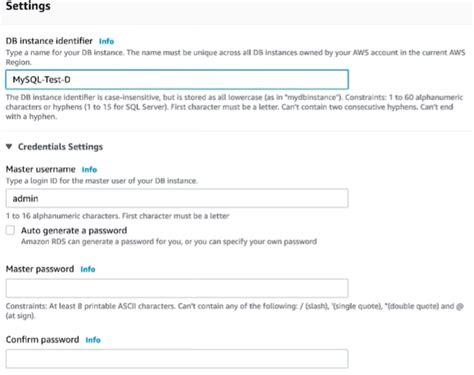Enable Auto generate a password checkbox

[10, 230]
